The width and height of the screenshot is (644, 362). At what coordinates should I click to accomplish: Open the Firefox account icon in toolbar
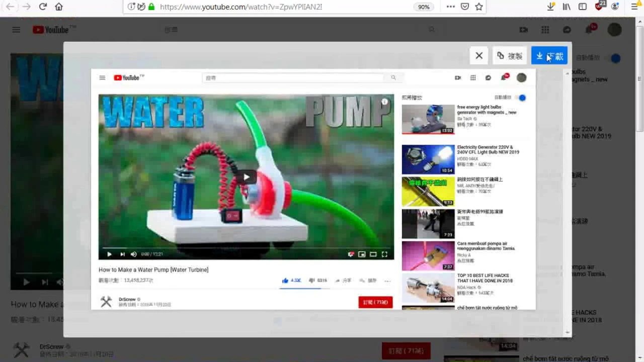click(615, 7)
